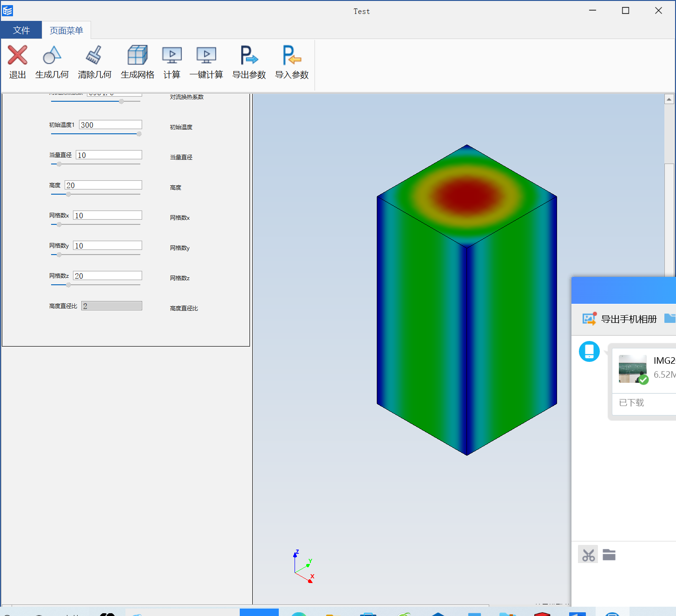This screenshot has height=616, width=676.
Task: Click the 6.52M file size text
Action: click(664, 374)
